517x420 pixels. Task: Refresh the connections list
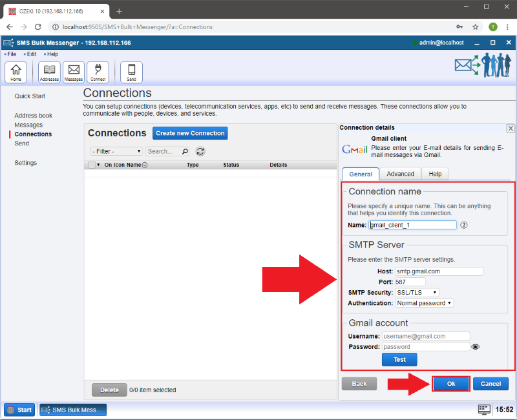point(200,151)
